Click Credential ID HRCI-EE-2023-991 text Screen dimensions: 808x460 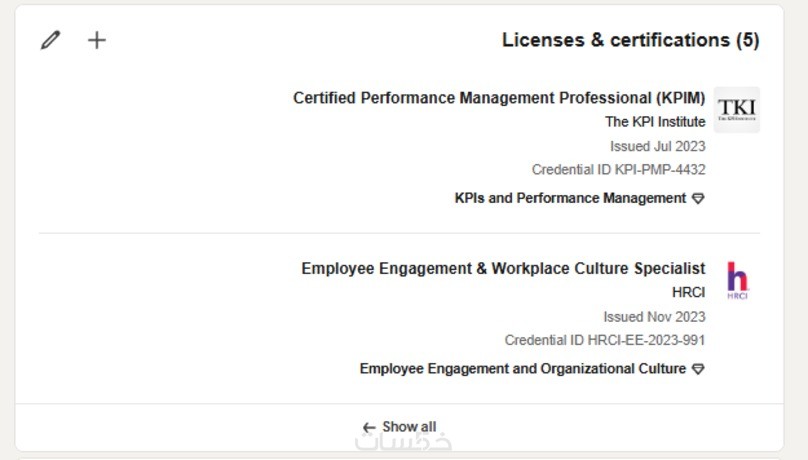[x=604, y=341]
